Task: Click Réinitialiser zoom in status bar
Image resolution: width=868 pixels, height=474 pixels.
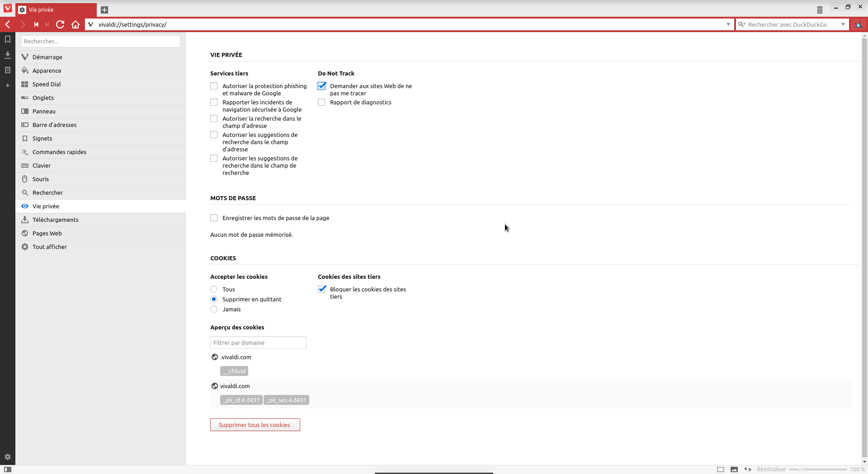Action: pos(771,469)
